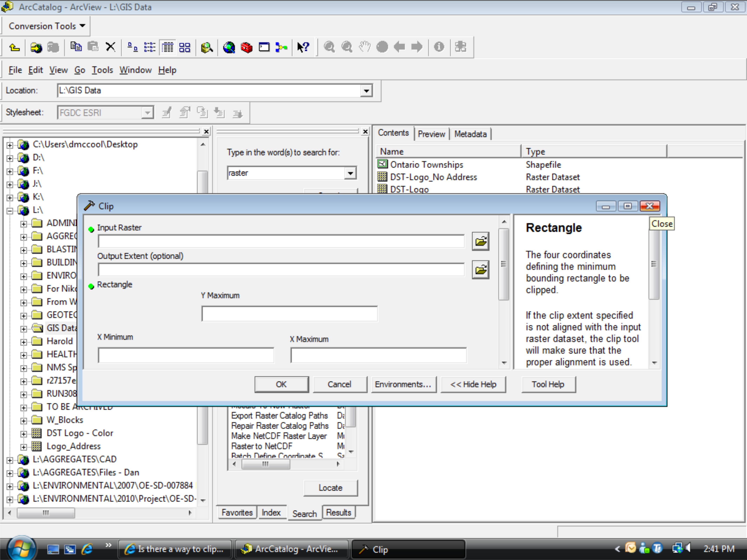The image size is (747, 560).
Task: Browse for Output Extent with folder icon
Action: pyautogui.click(x=480, y=270)
